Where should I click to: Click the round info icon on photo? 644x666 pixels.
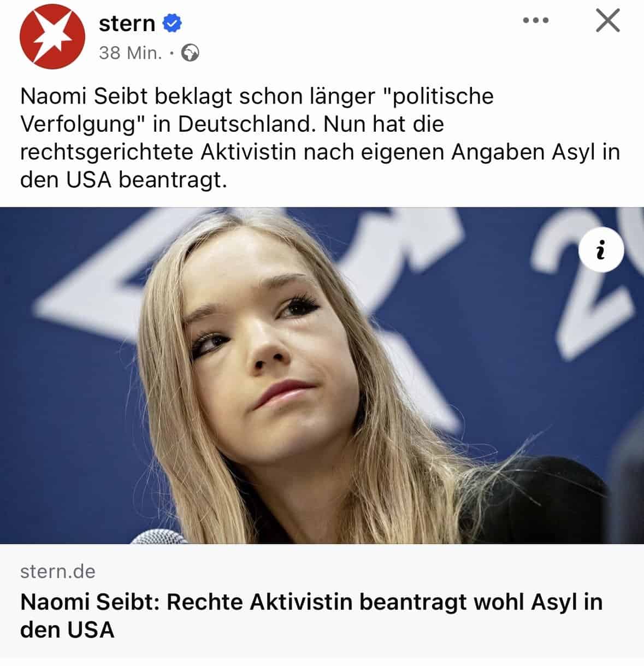click(x=601, y=251)
